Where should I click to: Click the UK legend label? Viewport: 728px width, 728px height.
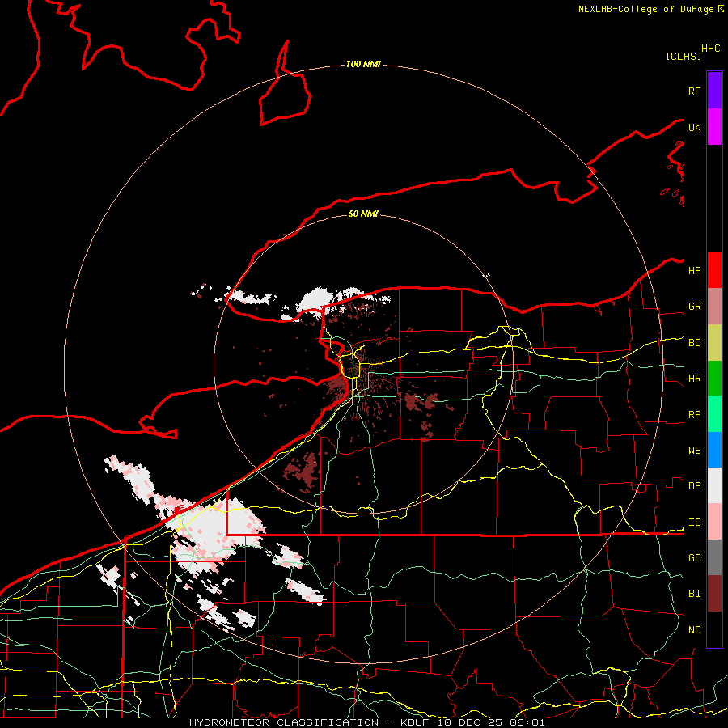[x=694, y=127]
